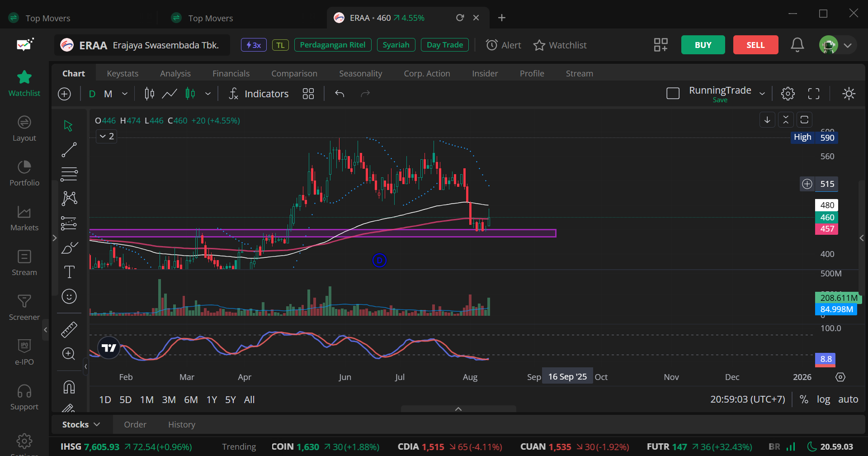Open the time axis settings icon

(x=840, y=377)
